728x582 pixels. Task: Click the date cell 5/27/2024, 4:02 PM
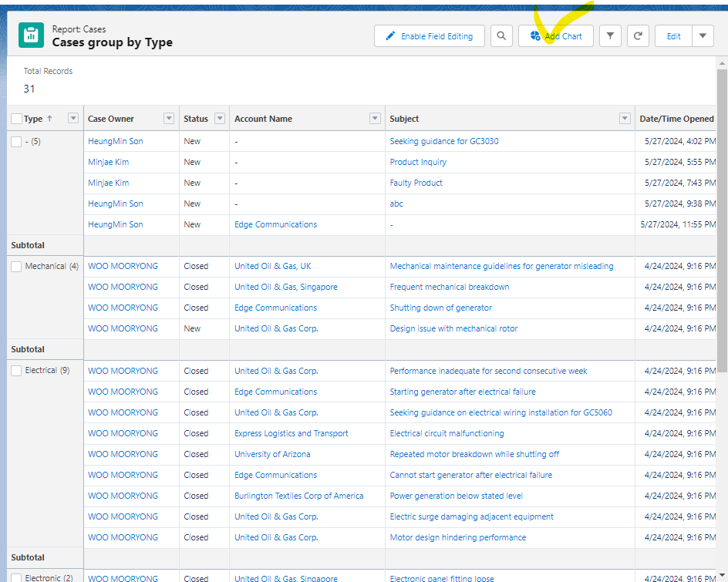click(x=679, y=141)
